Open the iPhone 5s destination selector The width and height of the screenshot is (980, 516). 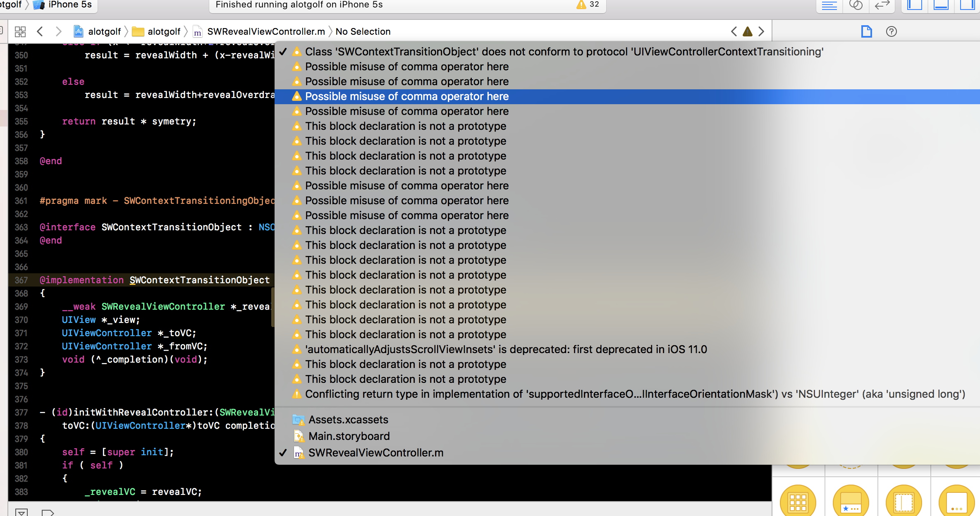63,5
